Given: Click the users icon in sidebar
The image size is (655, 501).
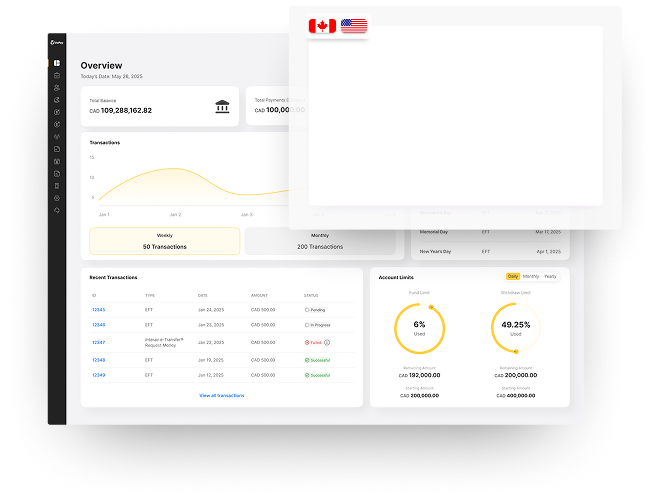Looking at the screenshot, I should pyautogui.click(x=57, y=88).
